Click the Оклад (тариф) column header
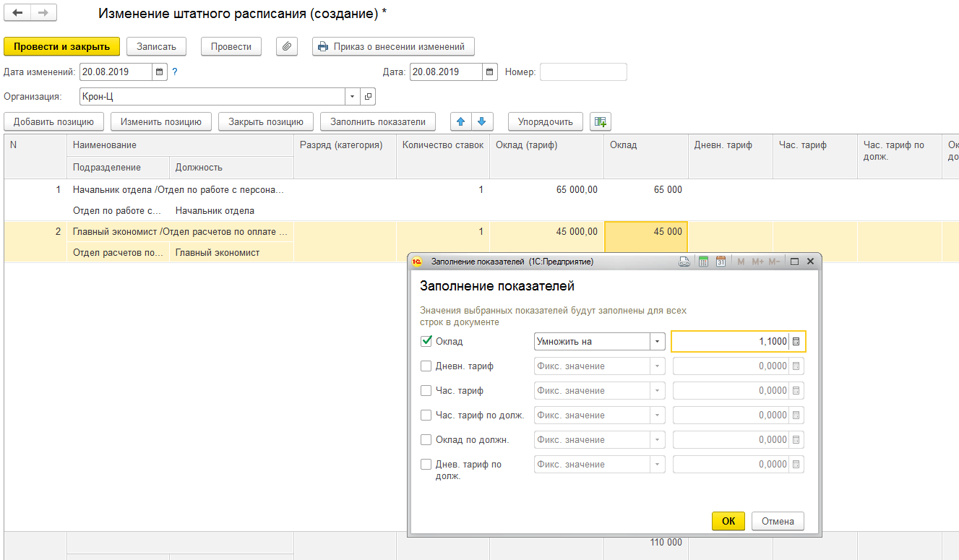Image resolution: width=959 pixels, height=560 pixels. pyautogui.click(x=546, y=145)
